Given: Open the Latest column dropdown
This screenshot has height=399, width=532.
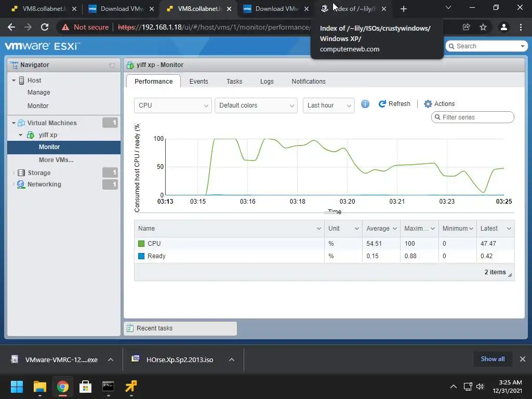Looking at the screenshot, I should (x=509, y=229).
